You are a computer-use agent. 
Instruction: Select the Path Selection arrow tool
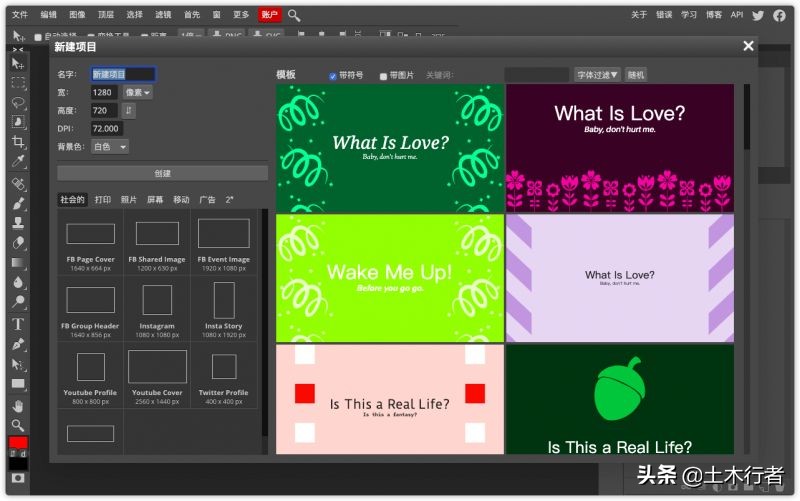18,364
